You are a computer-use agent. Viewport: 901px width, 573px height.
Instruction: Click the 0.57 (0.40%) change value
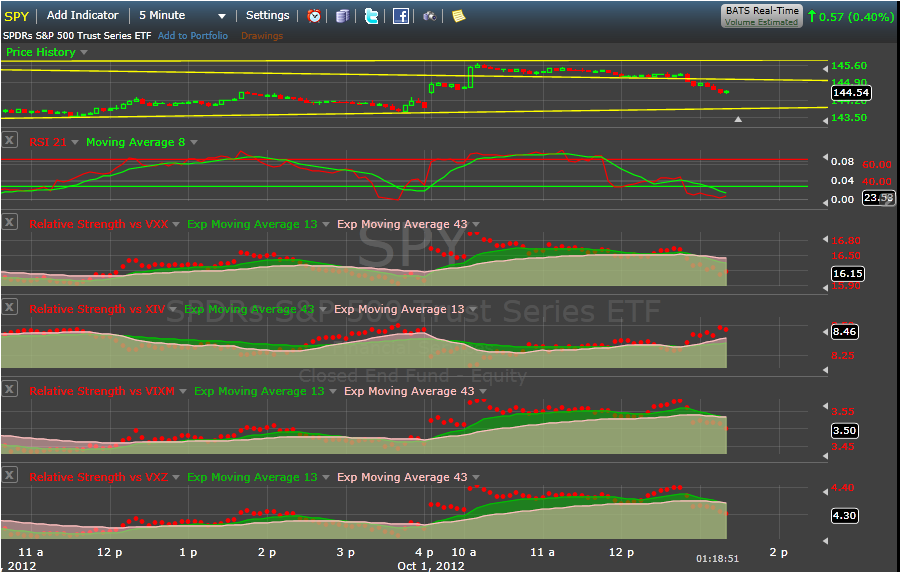coord(856,17)
